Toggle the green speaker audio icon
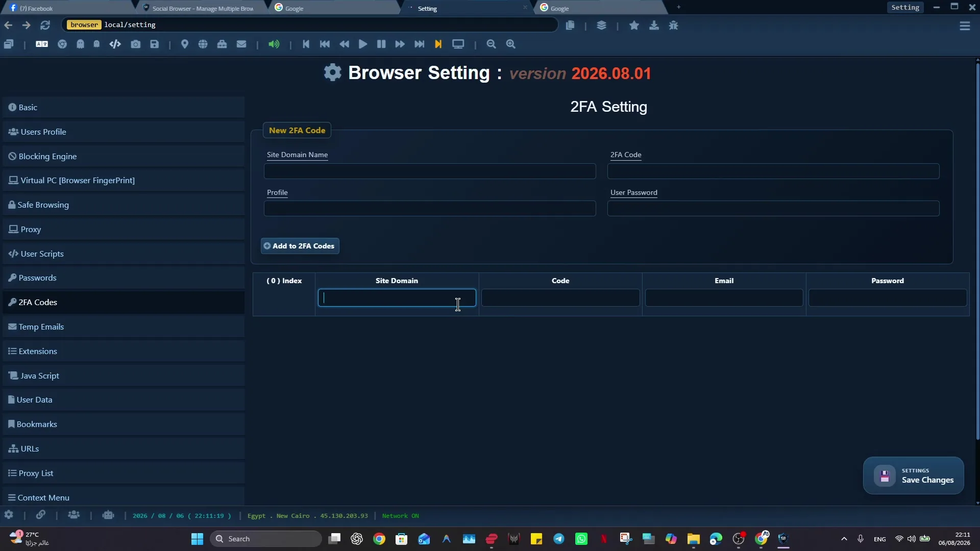980x551 pixels. 274,44
